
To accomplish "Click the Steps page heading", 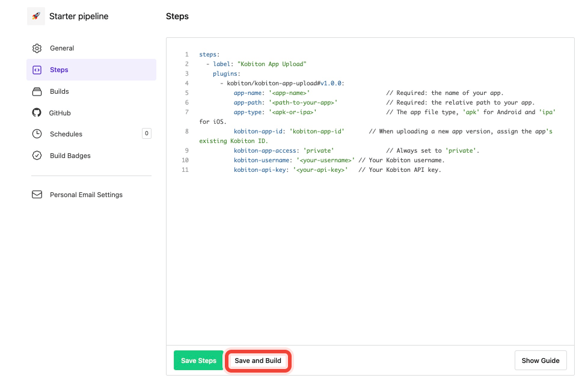I will pos(177,16).
